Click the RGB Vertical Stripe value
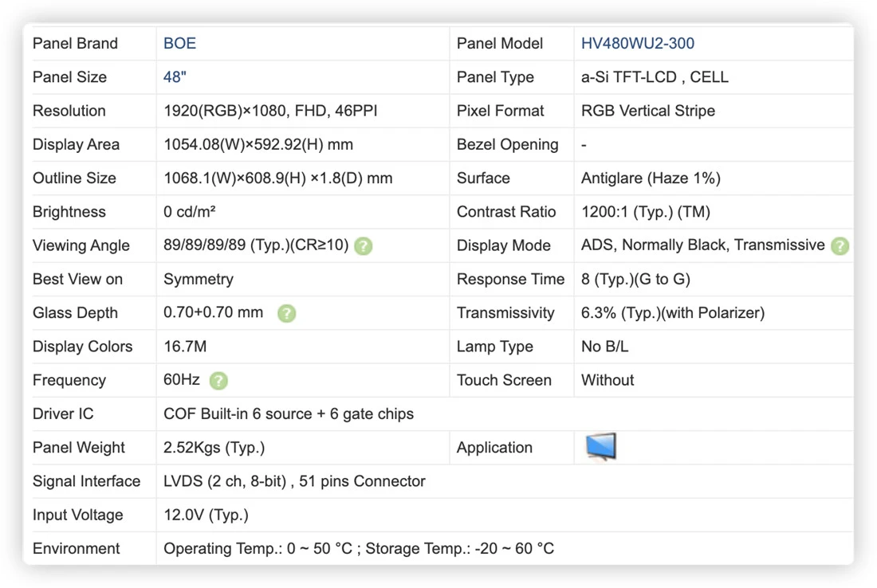877x588 pixels. pos(647,111)
